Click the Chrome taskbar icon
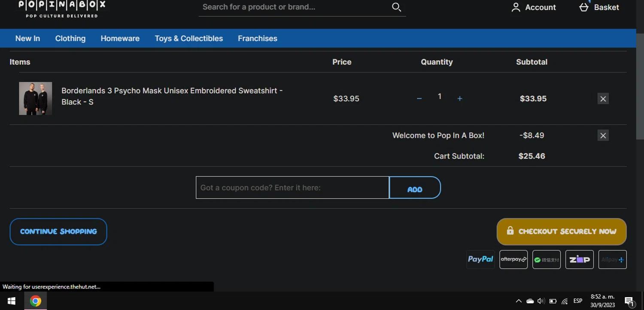This screenshot has height=310, width=644. [x=36, y=301]
